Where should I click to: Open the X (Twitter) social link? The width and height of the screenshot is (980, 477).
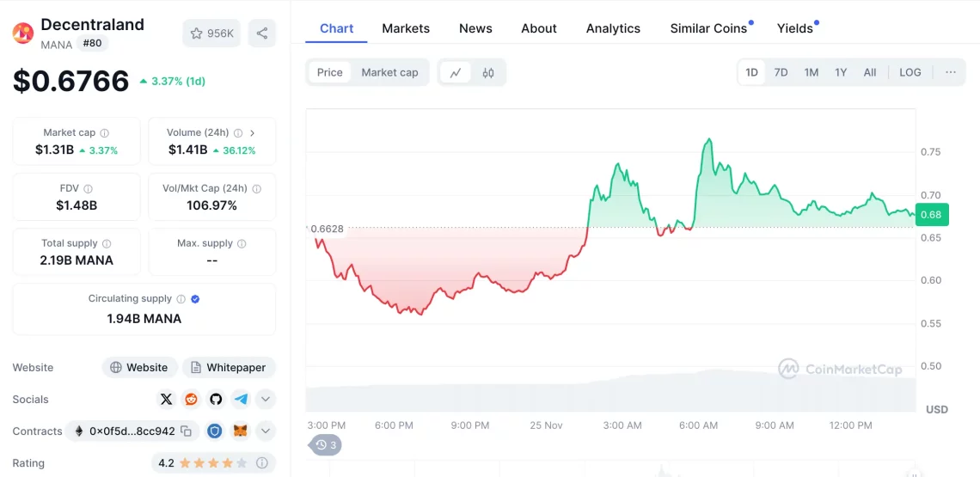pyautogui.click(x=166, y=399)
